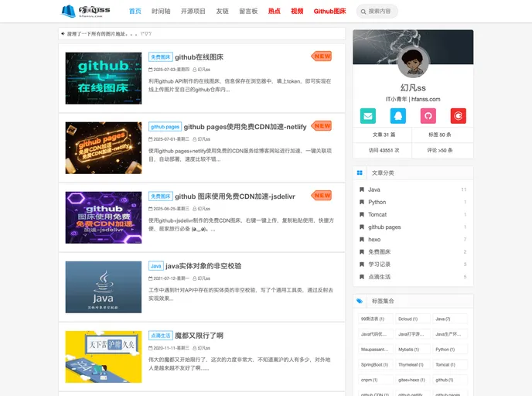Click the site logo in header
This screenshot has height=396, width=532.
click(86, 11)
